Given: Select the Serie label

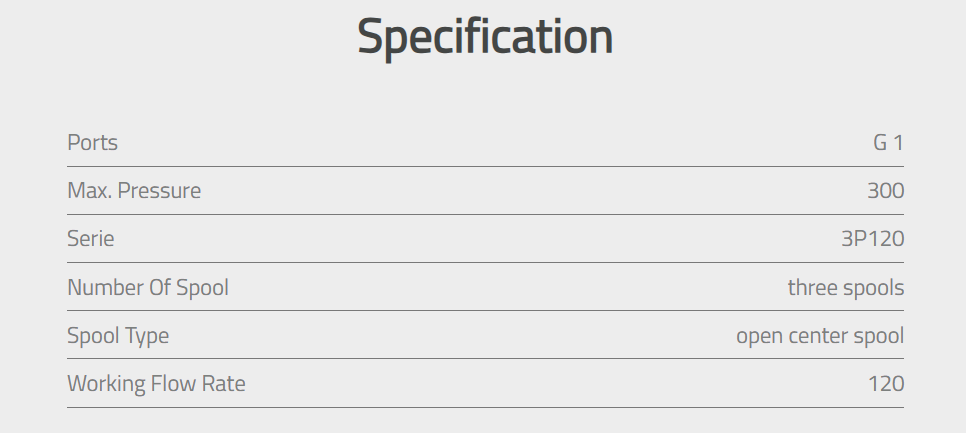Looking at the screenshot, I should click(x=91, y=238).
